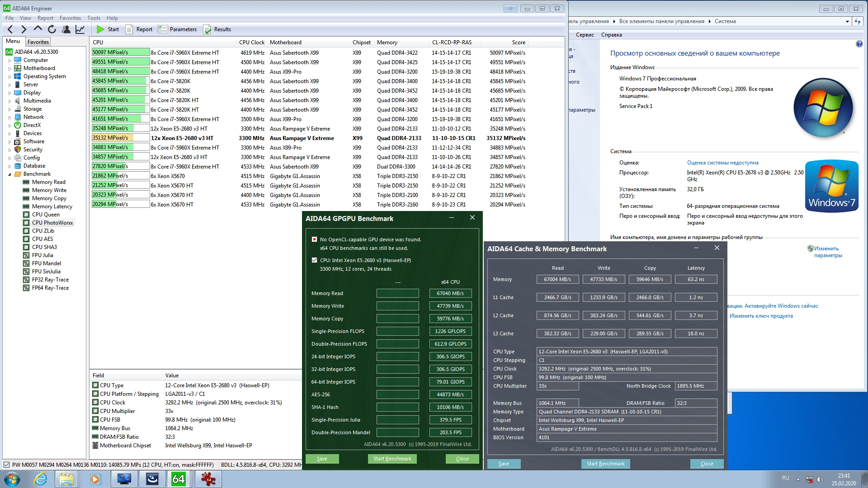Screen dimensions: 868x488
Task: Open AIDA64 from the Windows taskbar
Action: point(179,479)
